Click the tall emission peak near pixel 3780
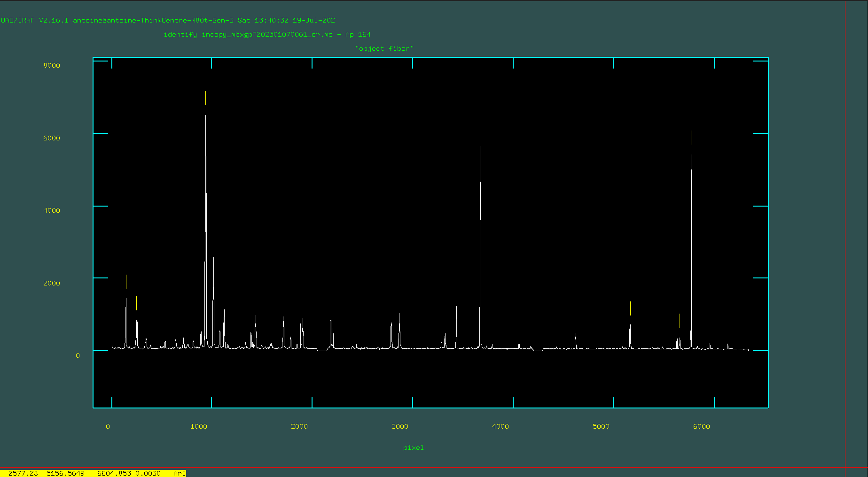This screenshot has width=868, height=477. (480, 246)
